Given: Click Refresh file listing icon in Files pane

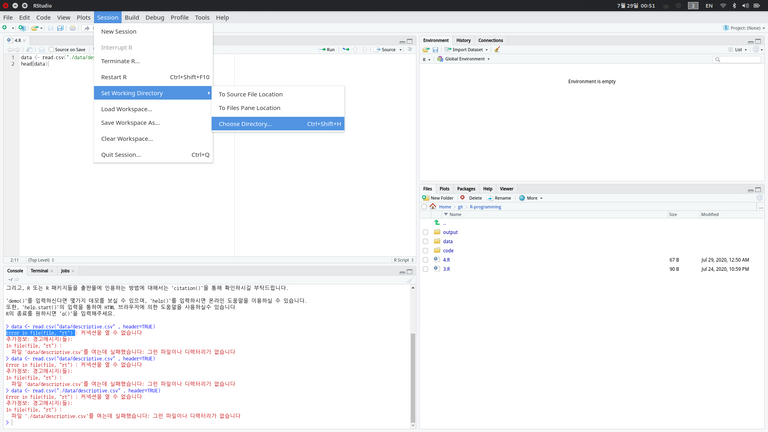Looking at the screenshot, I should tap(759, 198).
